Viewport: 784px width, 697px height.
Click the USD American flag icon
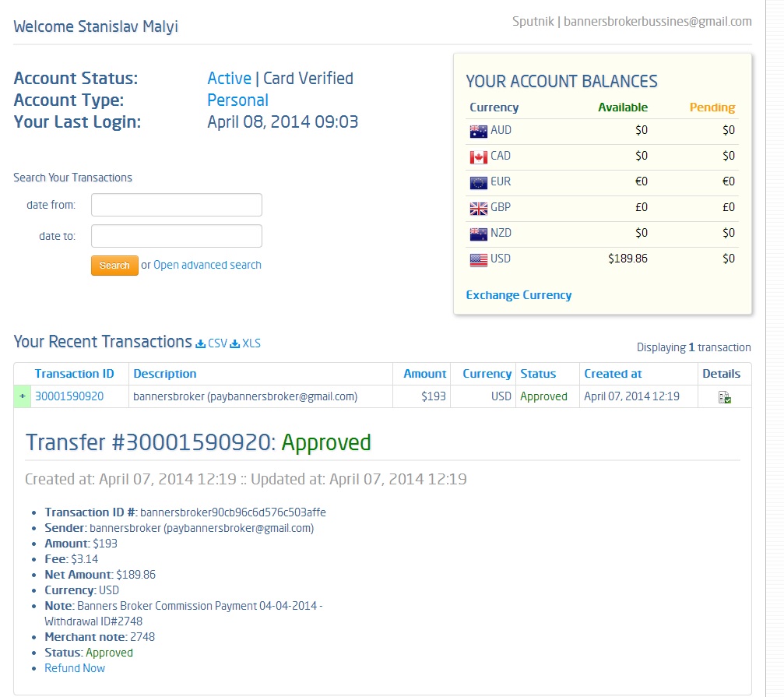[x=479, y=259]
